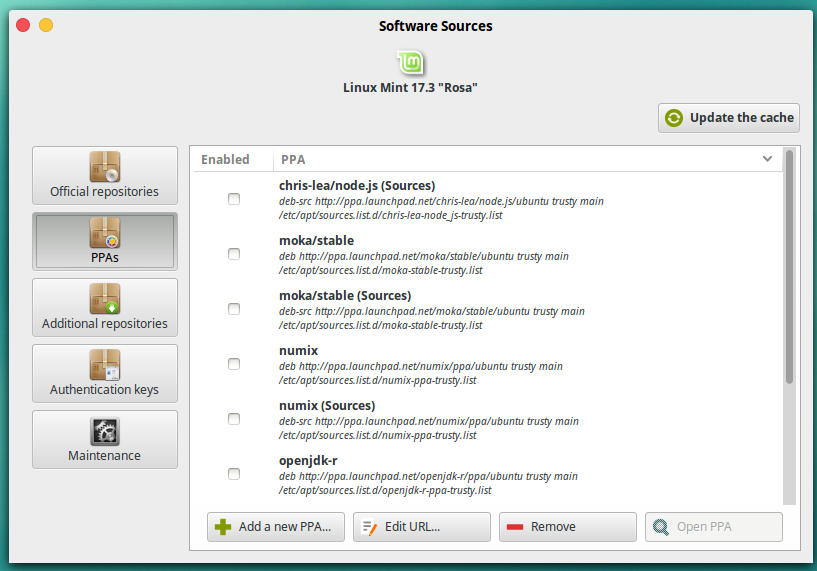Open the Authentication keys section
The height and width of the screenshot is (571, 817).
point(105,374)
